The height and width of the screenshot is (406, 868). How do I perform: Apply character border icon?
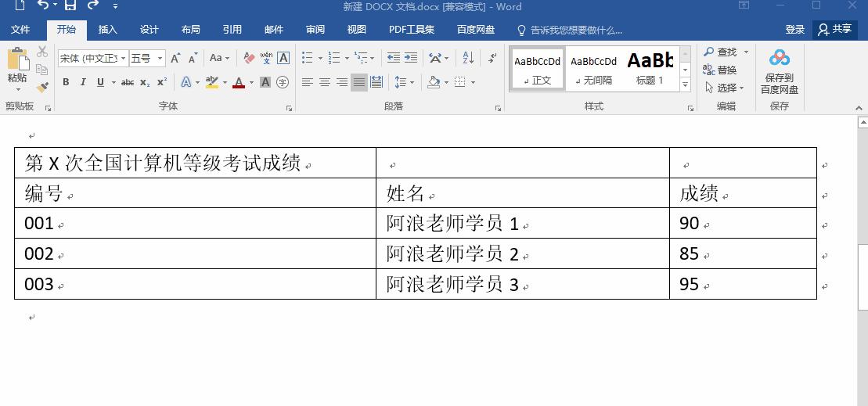283,58
